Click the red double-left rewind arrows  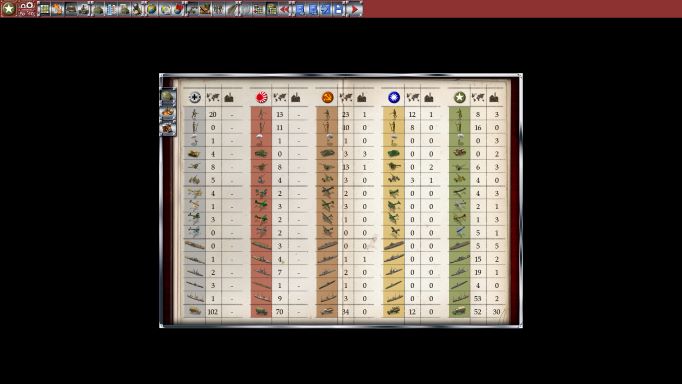pyautogui.click(x=284, y=9)
